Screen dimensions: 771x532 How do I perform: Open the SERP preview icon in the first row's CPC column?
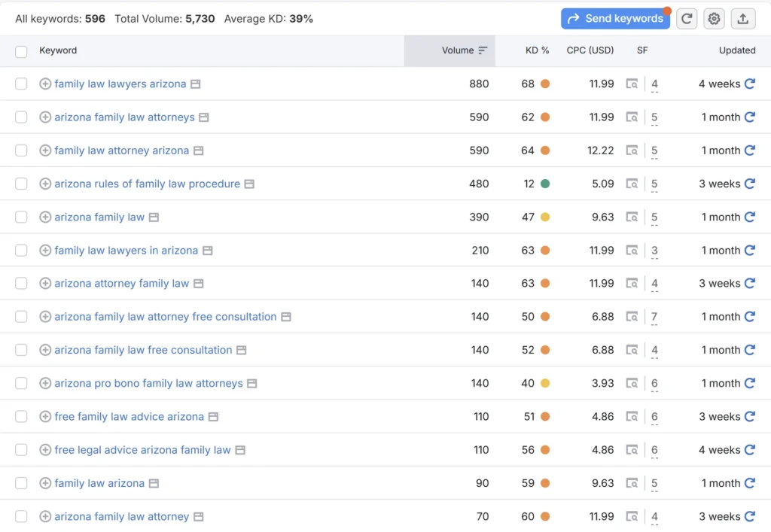coord(632,84)
